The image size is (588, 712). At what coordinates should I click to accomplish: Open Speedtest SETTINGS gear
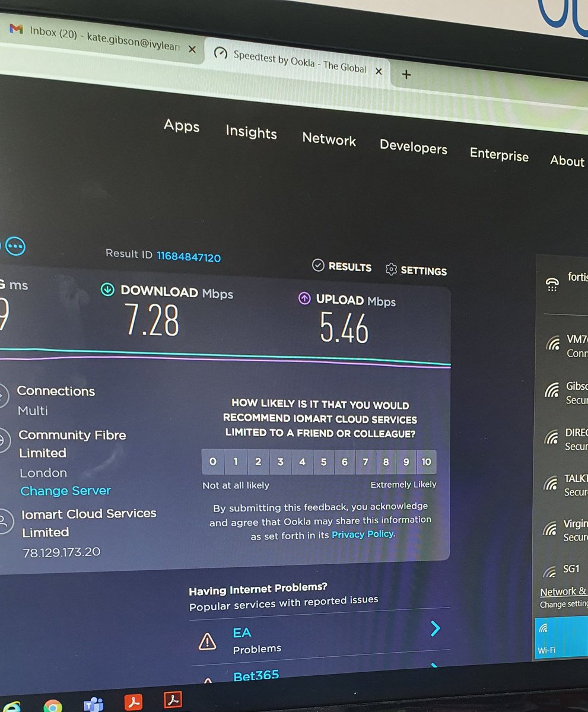click(x=416, y=270)
